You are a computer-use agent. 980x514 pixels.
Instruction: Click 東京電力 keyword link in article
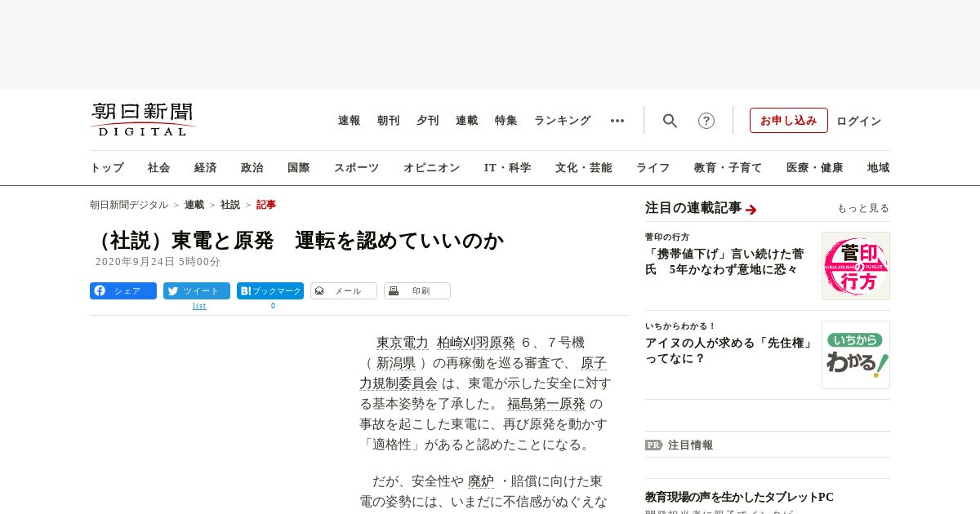coord(403,343)
